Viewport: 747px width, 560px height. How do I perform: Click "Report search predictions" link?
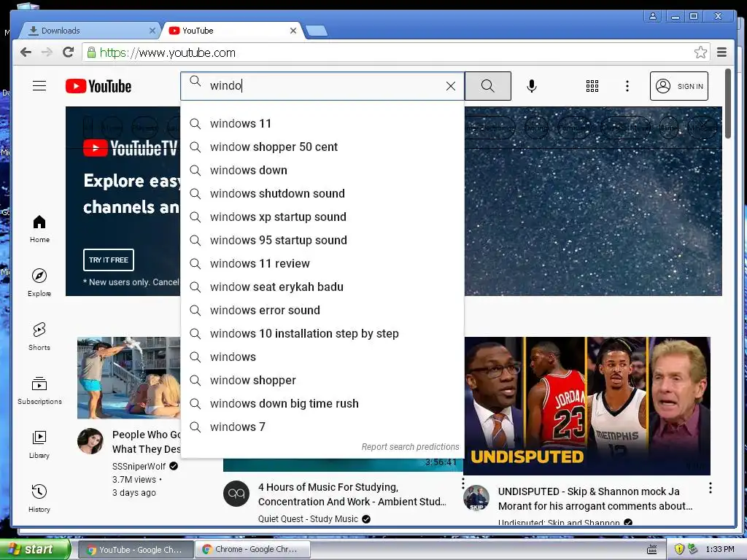[410, 447]
